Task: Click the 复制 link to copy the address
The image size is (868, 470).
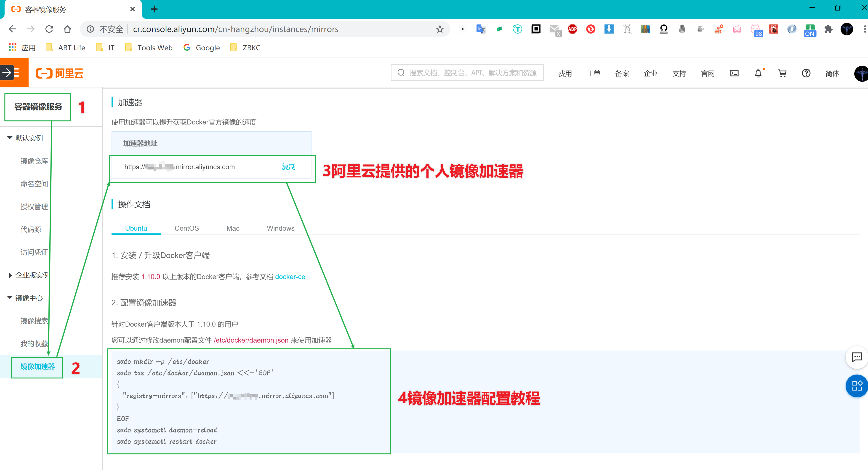Action: click(288, 167)
